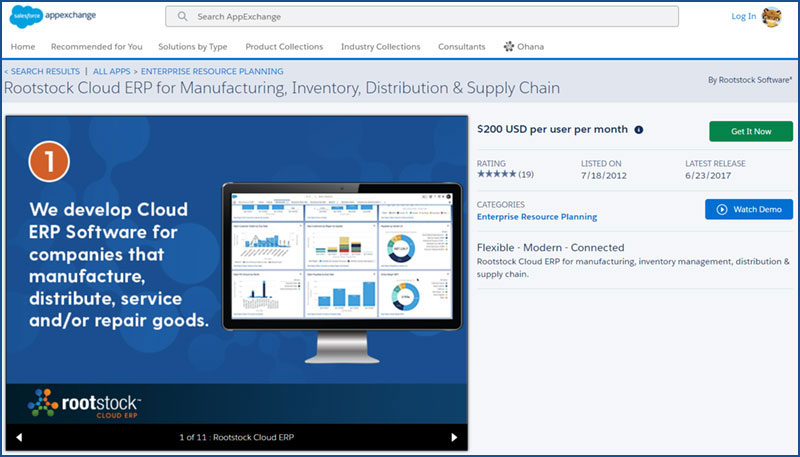
Task: Click the Watch Demo button
Action: [x=748, y=209]
